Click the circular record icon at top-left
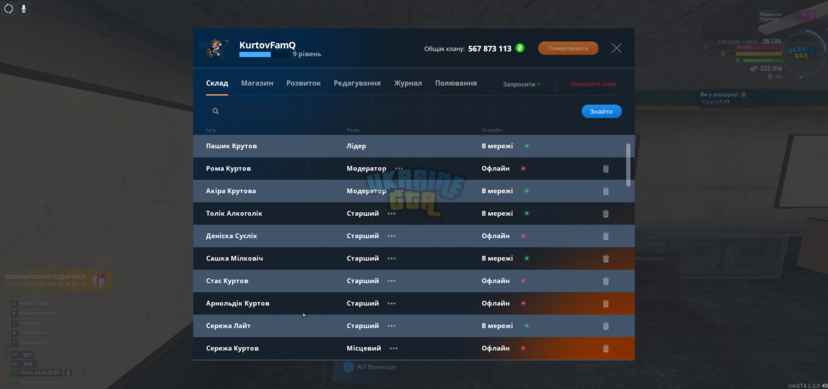 8,9
